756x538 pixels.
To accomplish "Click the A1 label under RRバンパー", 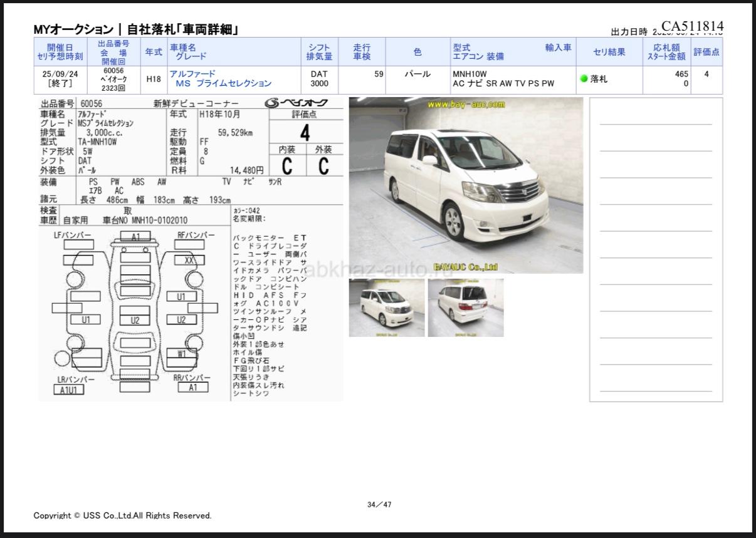I will pos(193,388).
